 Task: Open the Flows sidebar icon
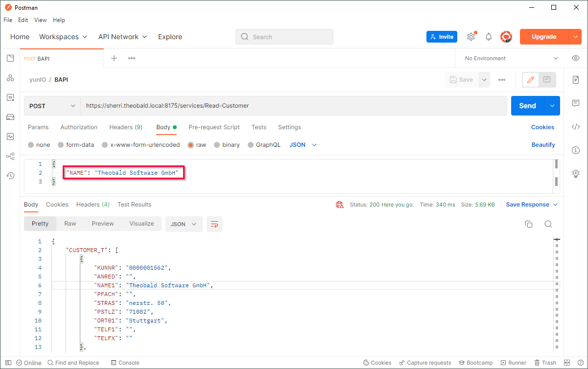tap(10, 156)
